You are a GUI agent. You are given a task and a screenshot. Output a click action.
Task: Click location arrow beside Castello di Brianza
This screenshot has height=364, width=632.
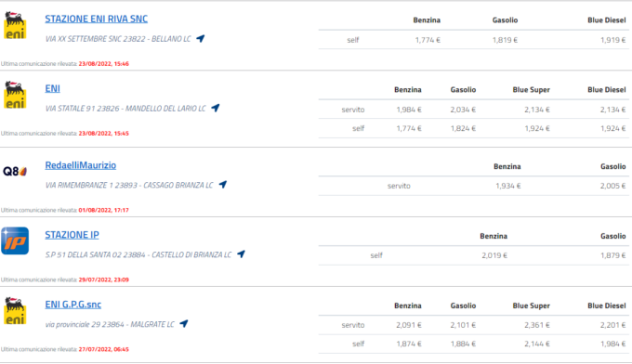241,254
